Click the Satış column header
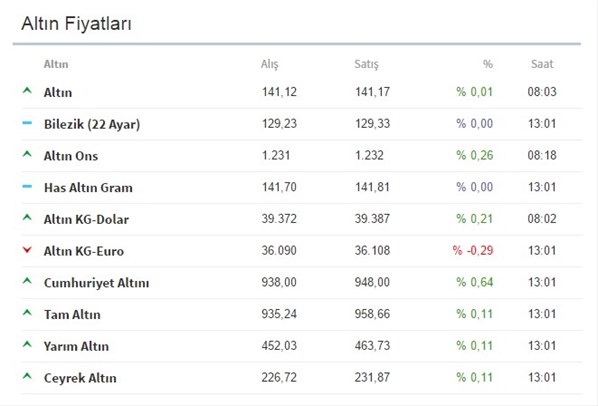 click(366, 64)
